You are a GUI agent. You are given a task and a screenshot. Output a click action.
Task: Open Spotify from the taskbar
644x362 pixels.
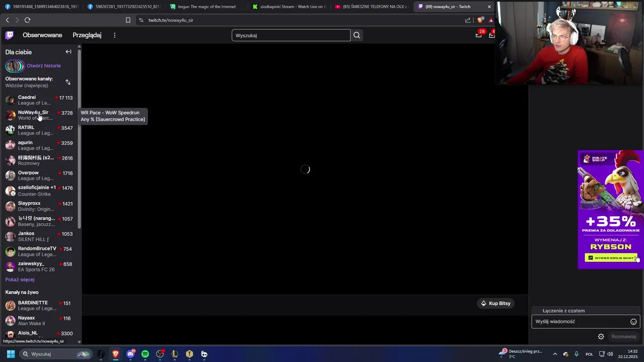145,354
